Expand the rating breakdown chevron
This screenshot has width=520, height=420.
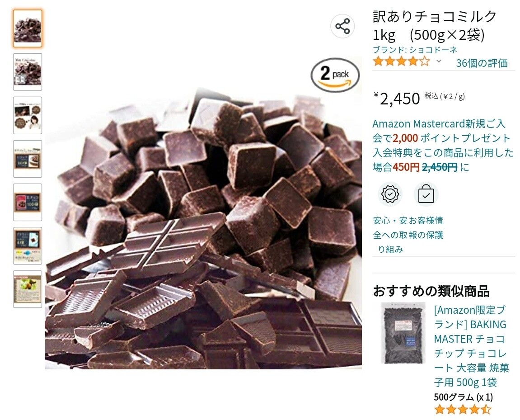point(439,61)
